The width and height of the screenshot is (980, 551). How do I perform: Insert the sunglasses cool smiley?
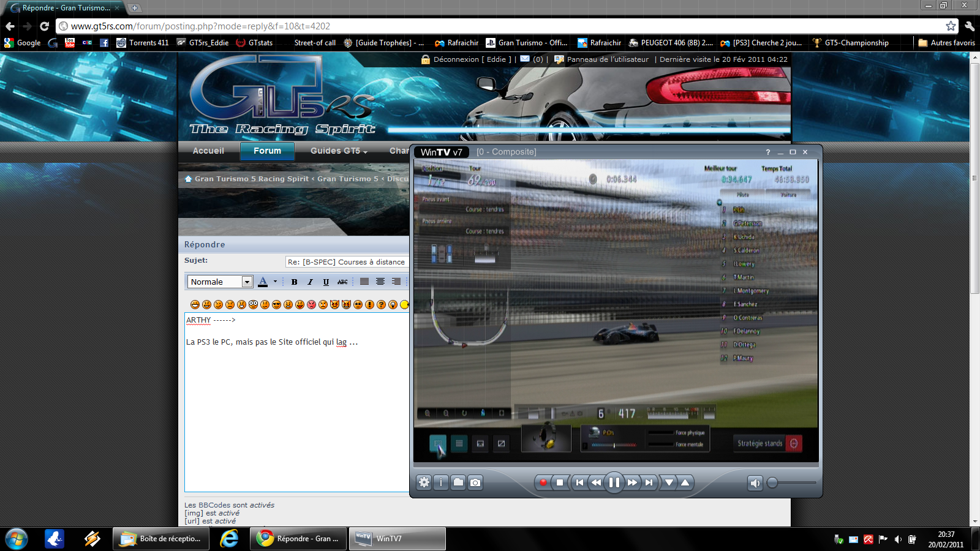[276, 304]
